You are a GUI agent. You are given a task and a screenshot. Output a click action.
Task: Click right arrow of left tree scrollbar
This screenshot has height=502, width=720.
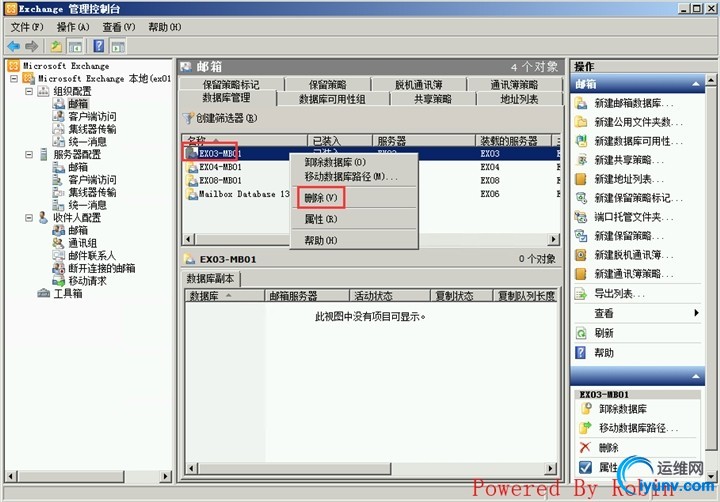click(165, 476)
